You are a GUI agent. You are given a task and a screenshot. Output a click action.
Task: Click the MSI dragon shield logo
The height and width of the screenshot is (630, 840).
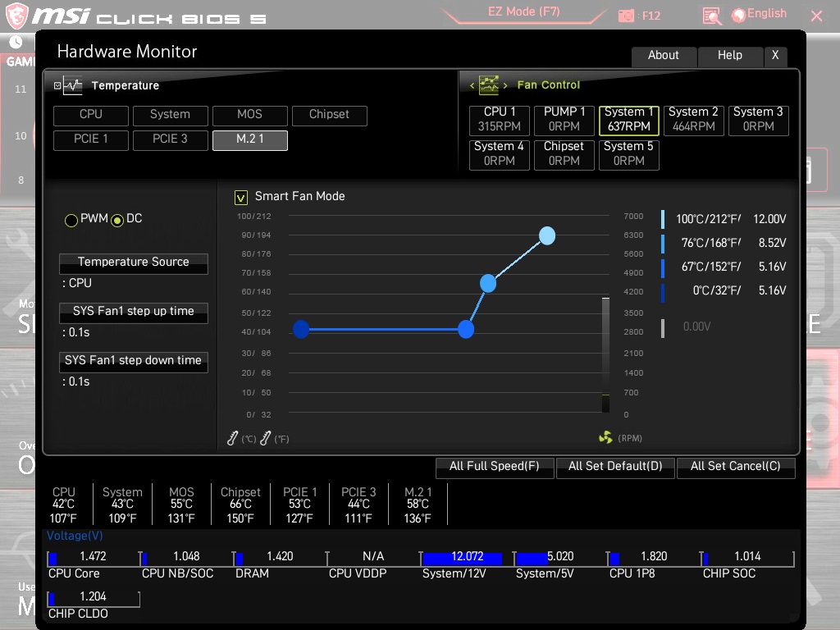pos(16,16)
